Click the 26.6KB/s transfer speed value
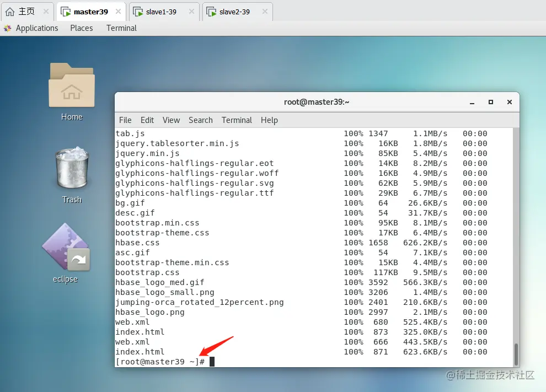This screenshot has height=392, width=546. pyautogui.click(x=427, y=203)
